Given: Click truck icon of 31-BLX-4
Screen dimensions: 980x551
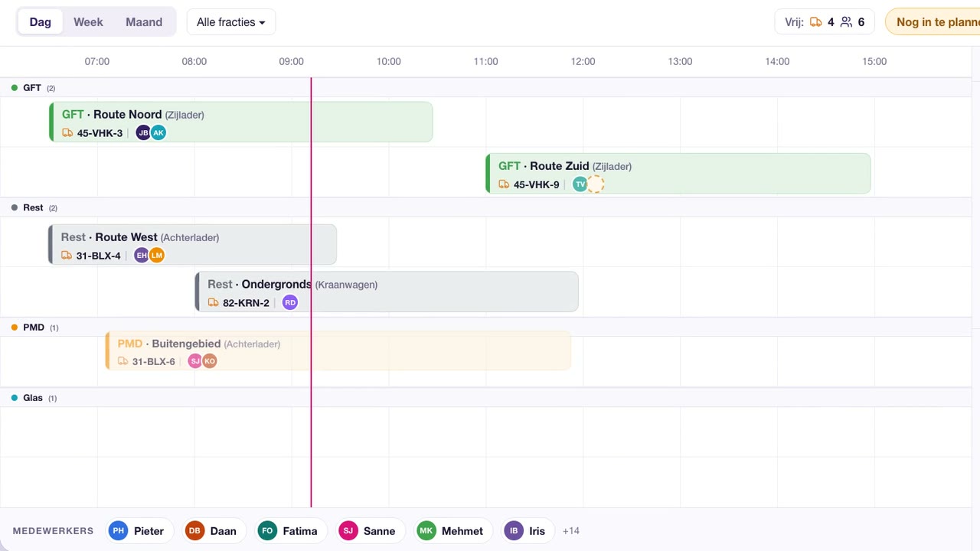Looking at the screenshot, I should (x=67, y=256).
